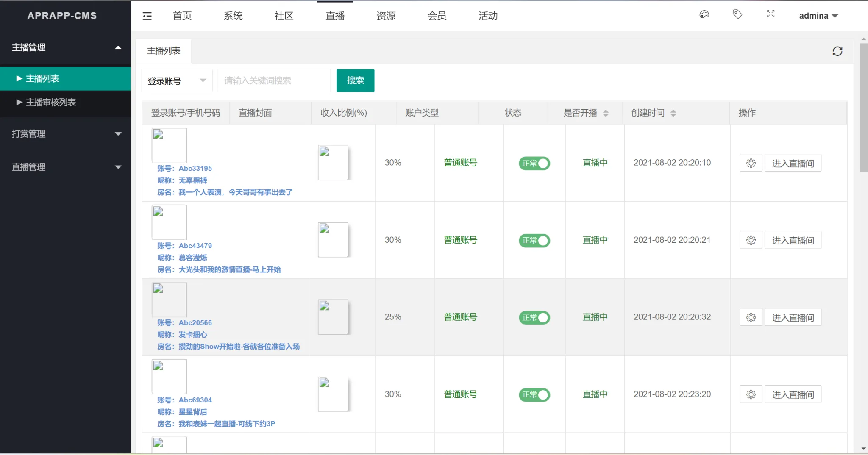This screenshot has height=455, width=868.
Task: Click the keyword search input field
Action: tap(274, 80)
